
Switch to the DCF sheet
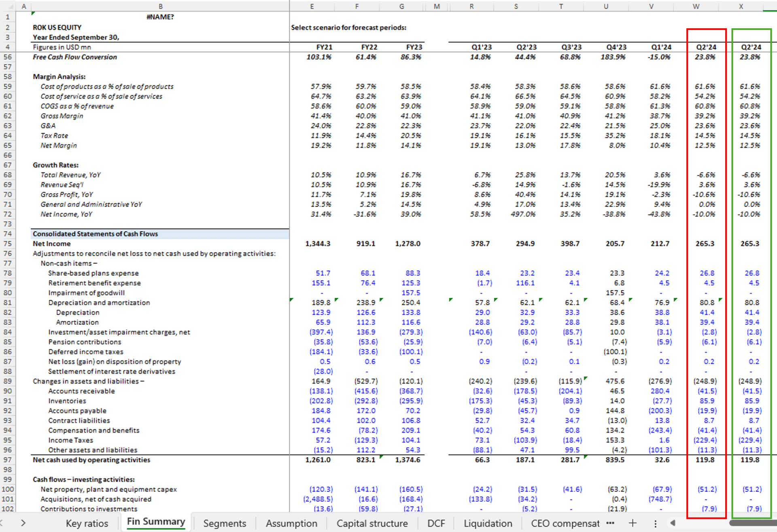[x=436, y=524]
